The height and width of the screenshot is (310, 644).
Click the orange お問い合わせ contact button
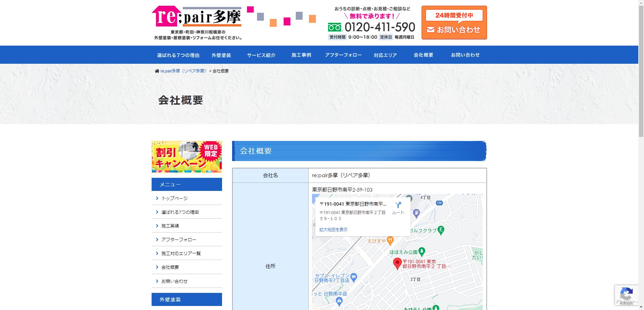coord(454,30)
